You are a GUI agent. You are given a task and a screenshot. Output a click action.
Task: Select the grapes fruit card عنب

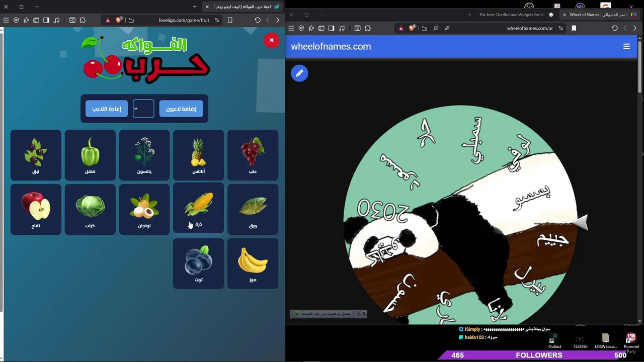[x=253, y=155]
